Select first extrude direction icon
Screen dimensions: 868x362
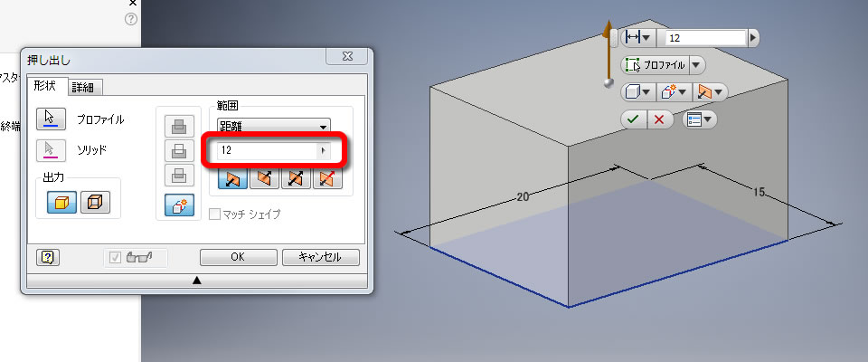pos(232,178)
